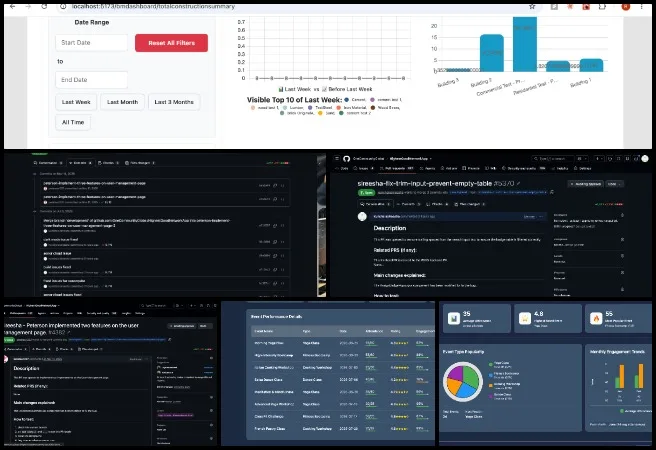Screen dimensions: 656x450
Task: Click the Cement legend color dot
Action: click(346, 100)
